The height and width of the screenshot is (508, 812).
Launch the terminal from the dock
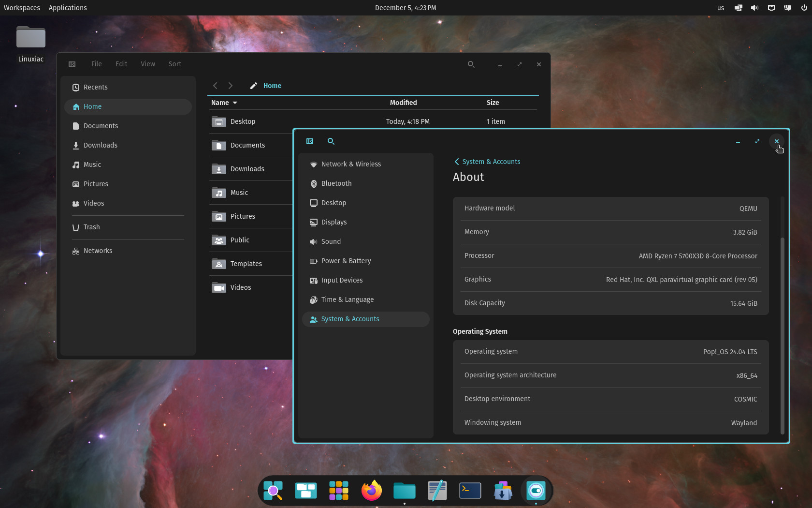470,491
